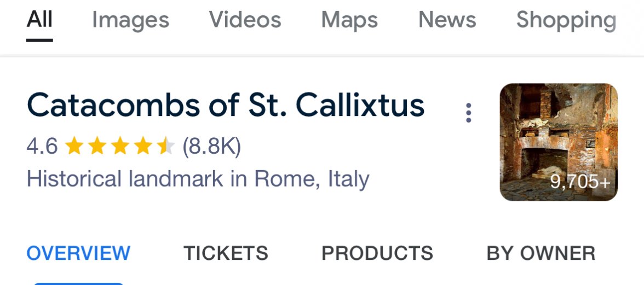Tap the 9,705+ photos count label
Screen dimensions: 644x285
[x=580, y=182]
